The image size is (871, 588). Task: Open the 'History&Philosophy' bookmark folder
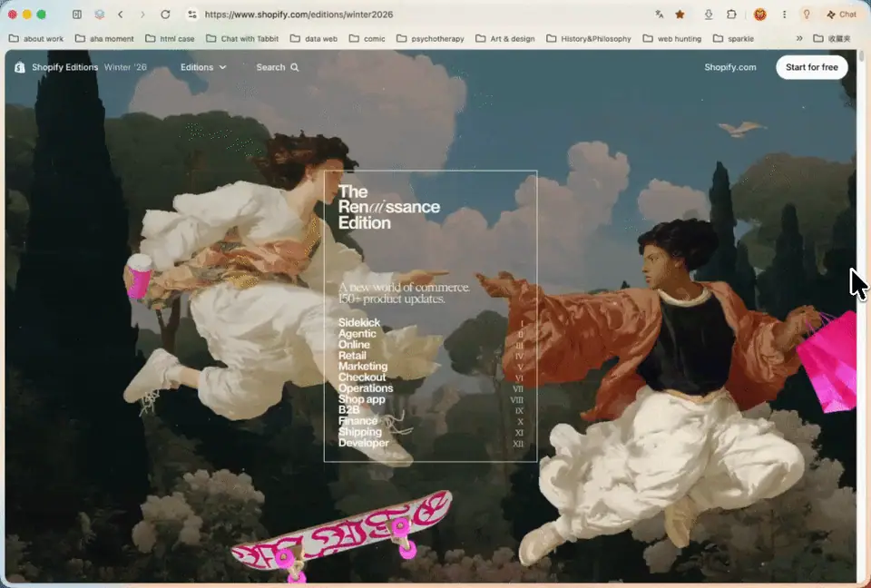pyautogui.click(x=589, y=38)
